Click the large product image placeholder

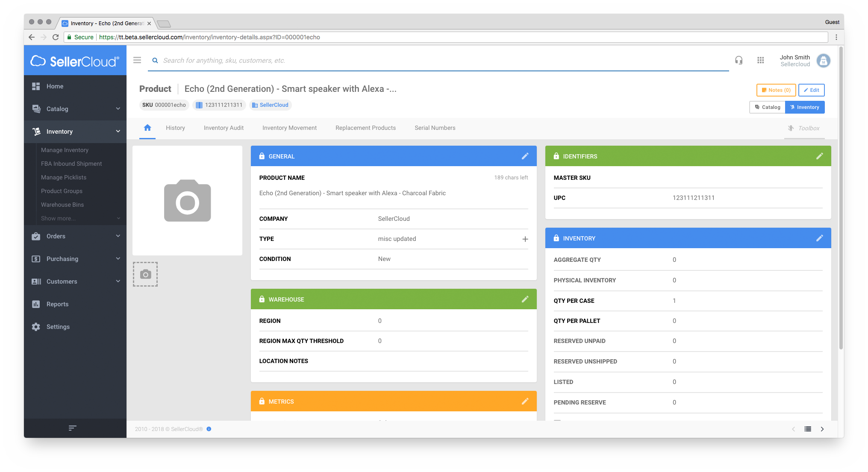(187, 200)
